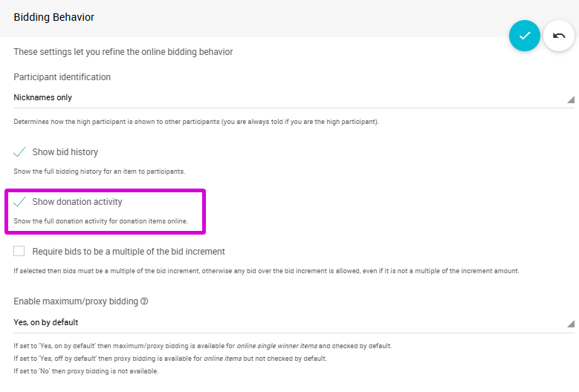
Task: Untick the Show bid history checkmark
Action: (x=20, y=152)
